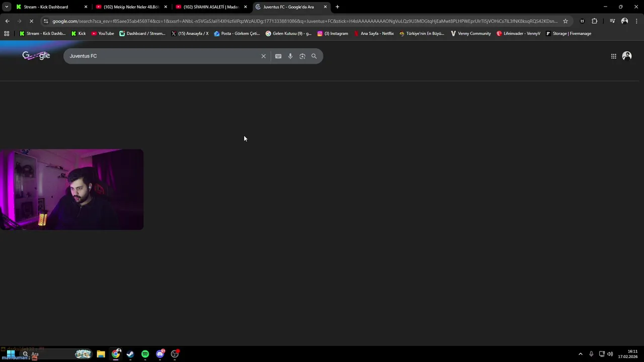Open the (15) Anasayfa / X bookmark

point(190,34)
